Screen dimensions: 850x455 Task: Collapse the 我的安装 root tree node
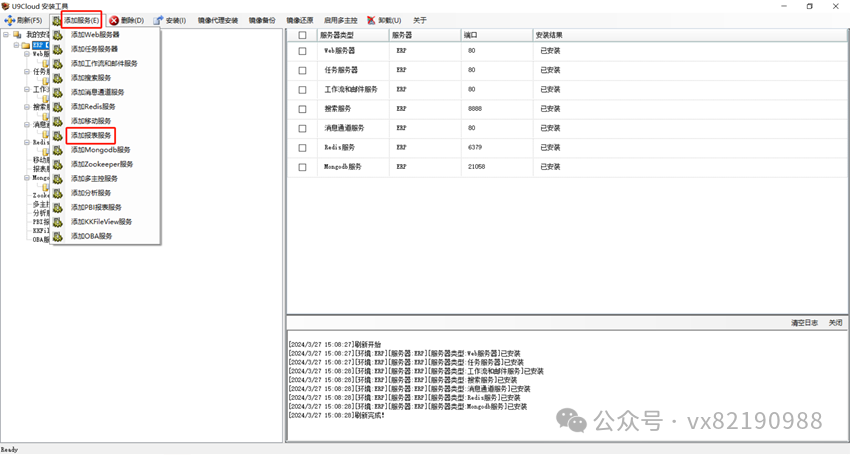[6, 34]
